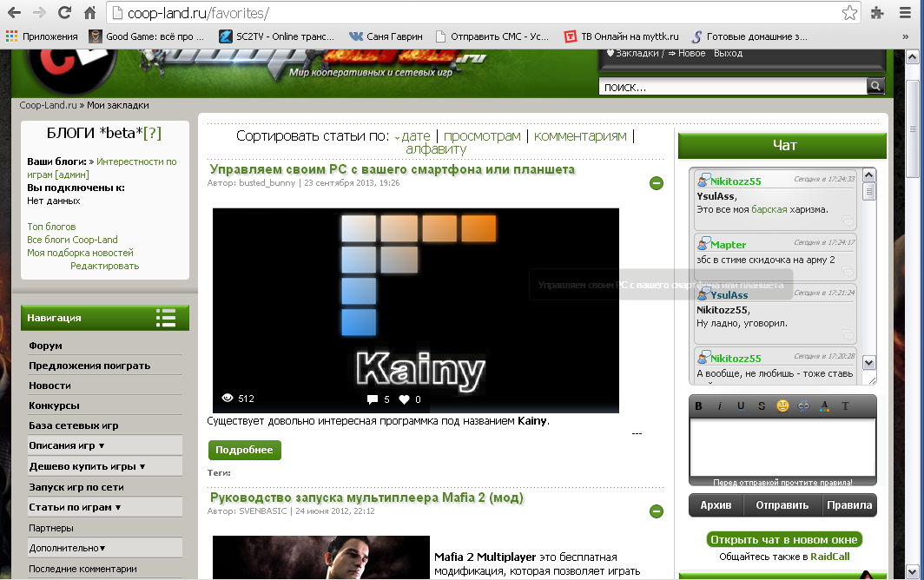Click the T font icon in chat editor
Screen dimensions: 924x580
coord(845,405)
